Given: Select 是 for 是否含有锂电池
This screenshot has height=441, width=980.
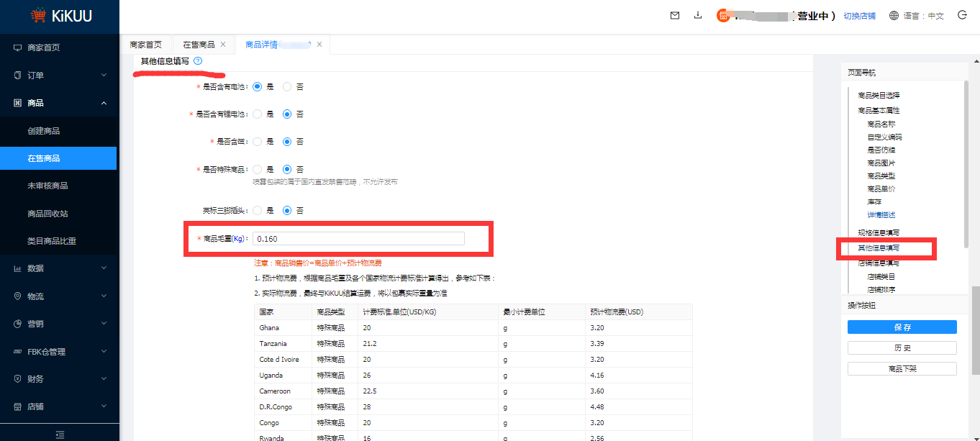Looking at the screenshot, I should [x=257, y=114].
